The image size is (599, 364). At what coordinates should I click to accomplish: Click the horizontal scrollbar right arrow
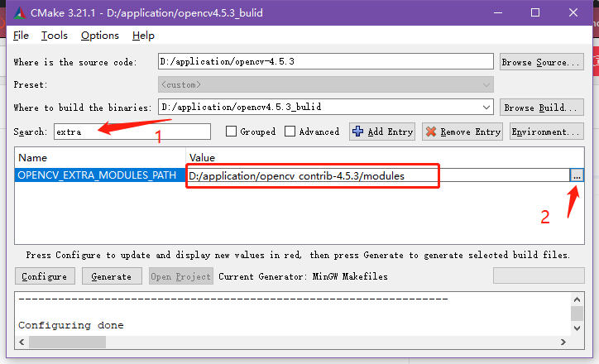point(563,342)
